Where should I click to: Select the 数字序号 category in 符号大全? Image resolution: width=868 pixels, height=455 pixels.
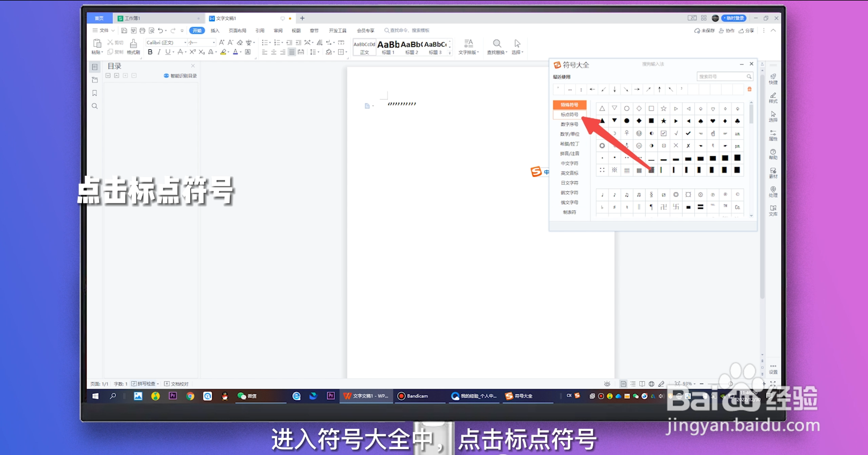point(569,124)
